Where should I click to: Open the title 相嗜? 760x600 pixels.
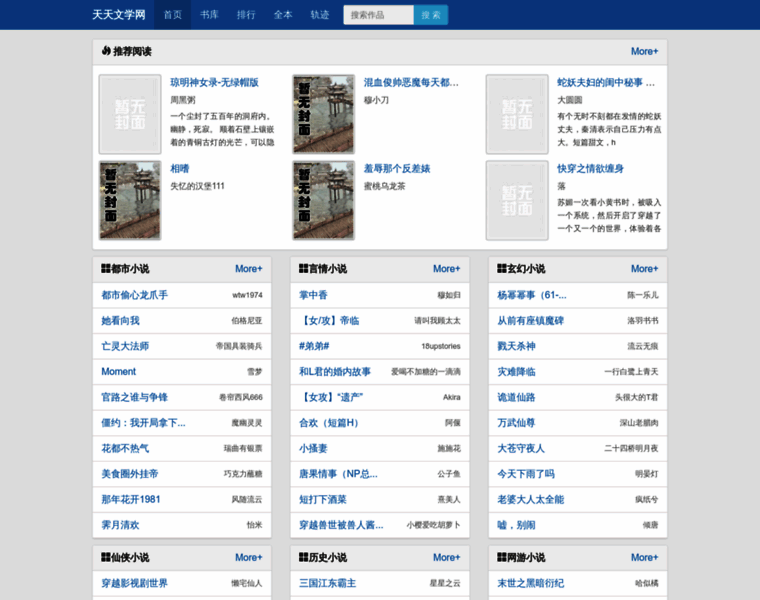[x=180, y=169]
